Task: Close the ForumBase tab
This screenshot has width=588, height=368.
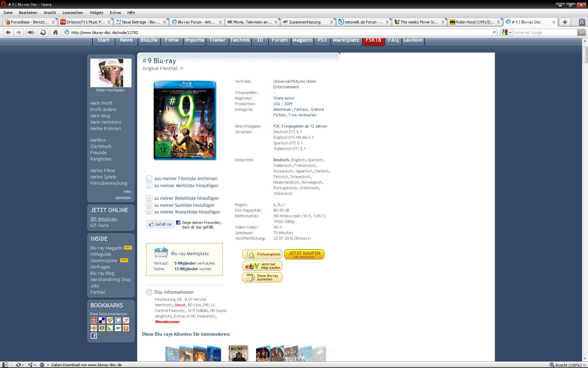Action: tap(53, 22)
